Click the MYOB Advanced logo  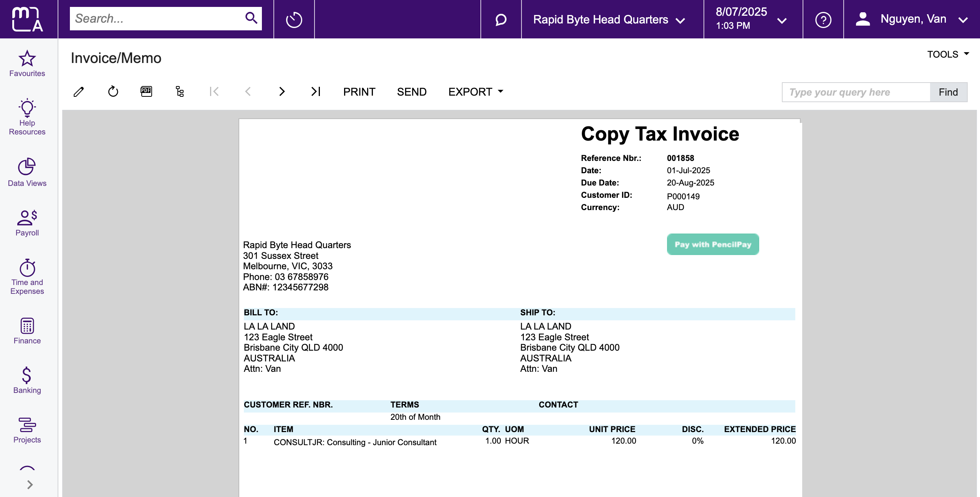pyautogui.click(x=27, y=19)
